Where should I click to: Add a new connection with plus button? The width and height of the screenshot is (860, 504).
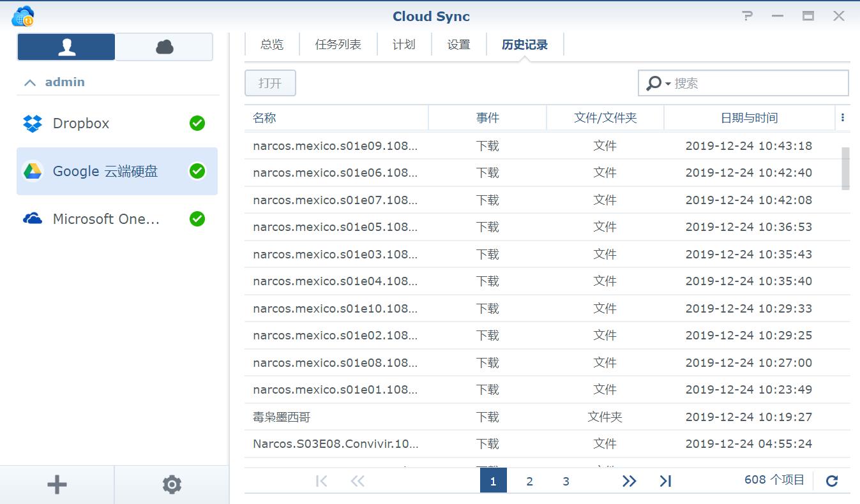(57, 485)
